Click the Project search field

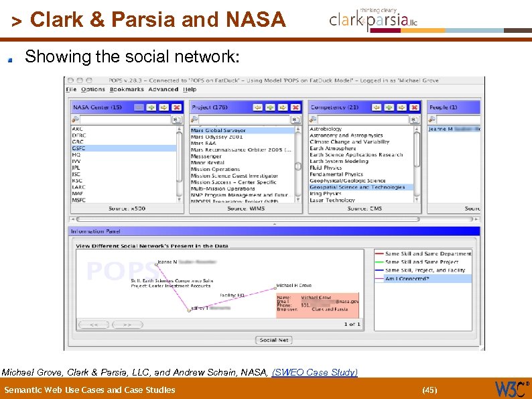(244, 119)
